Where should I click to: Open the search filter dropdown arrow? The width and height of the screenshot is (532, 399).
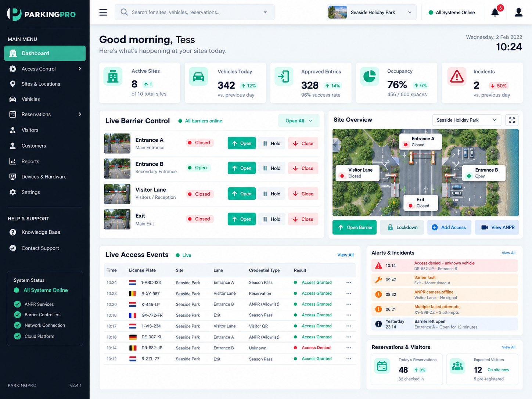(265, 12)
